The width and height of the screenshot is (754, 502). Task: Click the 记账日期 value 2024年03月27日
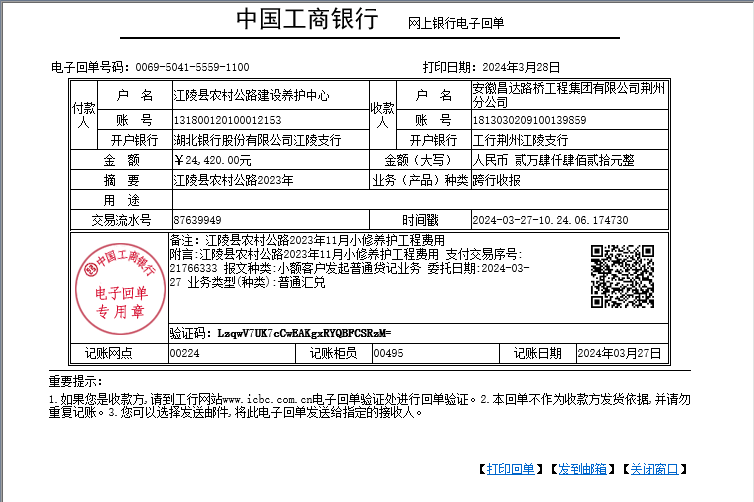620,353
